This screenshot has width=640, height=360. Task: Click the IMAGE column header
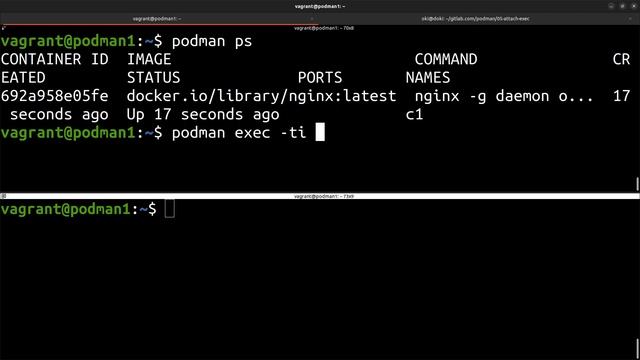click(x=149, y=60)
